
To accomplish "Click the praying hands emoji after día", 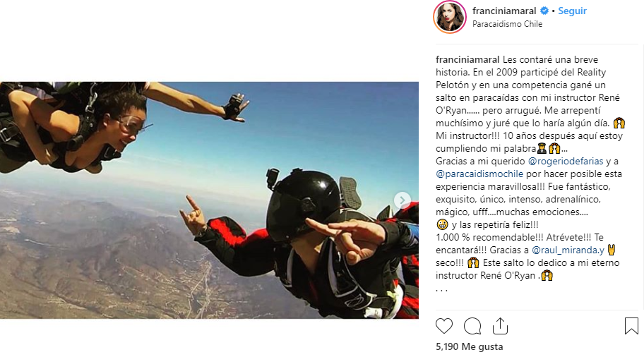I will 619,123.
